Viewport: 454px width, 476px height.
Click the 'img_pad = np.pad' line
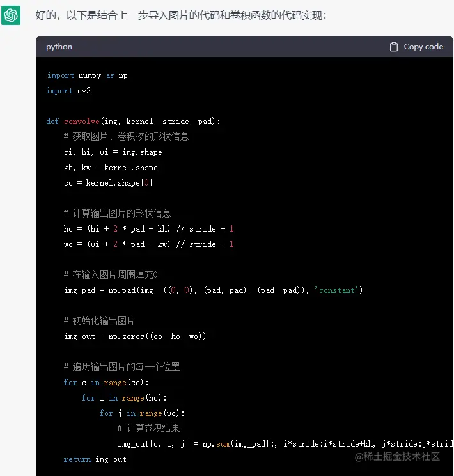(x=213, y=290)
